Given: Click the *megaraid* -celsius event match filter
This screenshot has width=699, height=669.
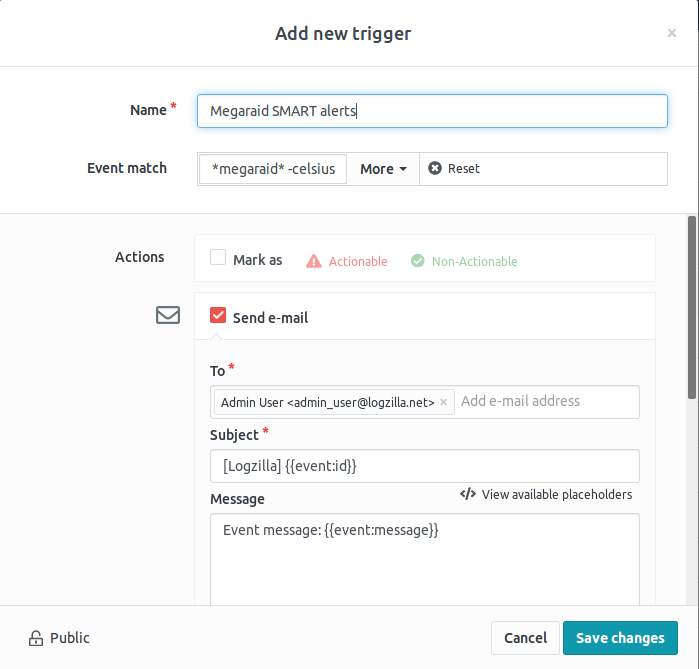Looking at the screenshot, I should click(273, 169).
